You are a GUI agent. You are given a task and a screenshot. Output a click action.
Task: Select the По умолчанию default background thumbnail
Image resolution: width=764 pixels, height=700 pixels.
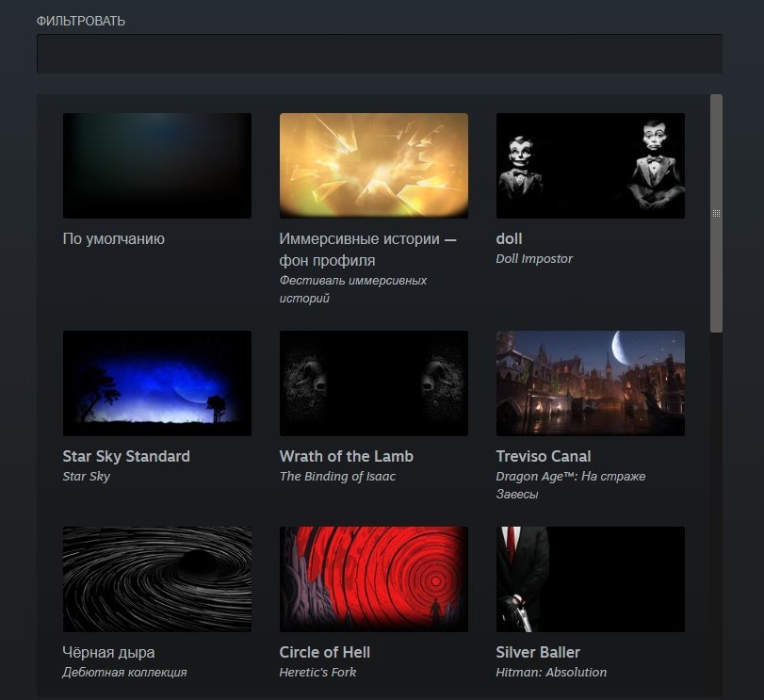point(157,166)
